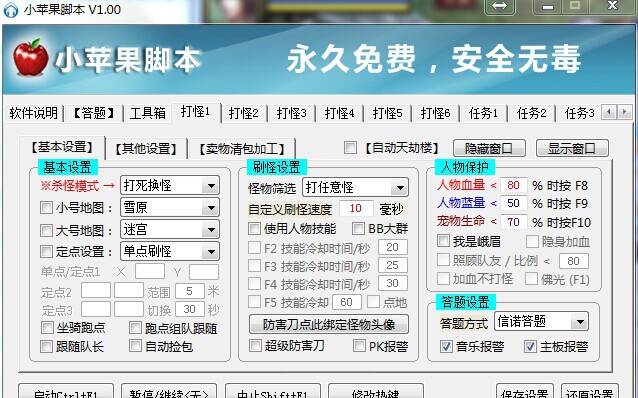Open 任务1 tab

pyautogui.click(x=483, y=113)
